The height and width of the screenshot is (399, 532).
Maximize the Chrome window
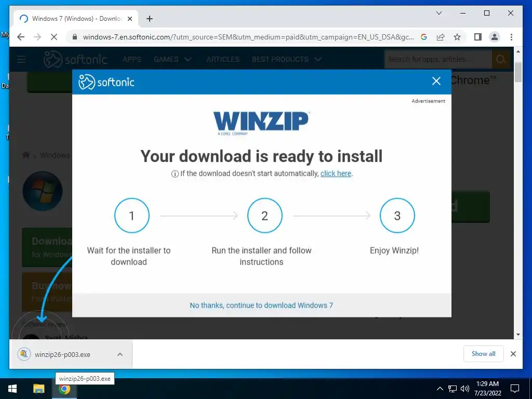pos(486,13)
